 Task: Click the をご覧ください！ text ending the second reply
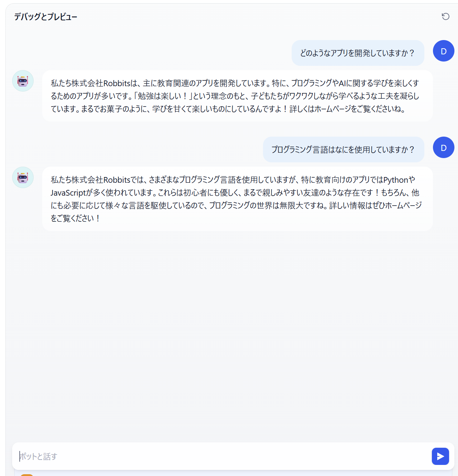(x=75, y=219)
